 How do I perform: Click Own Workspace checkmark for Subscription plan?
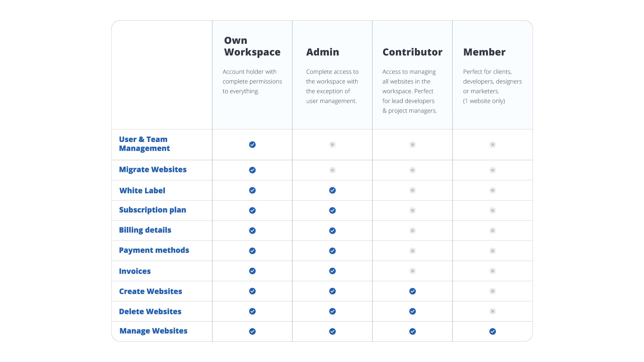point(252,210)
